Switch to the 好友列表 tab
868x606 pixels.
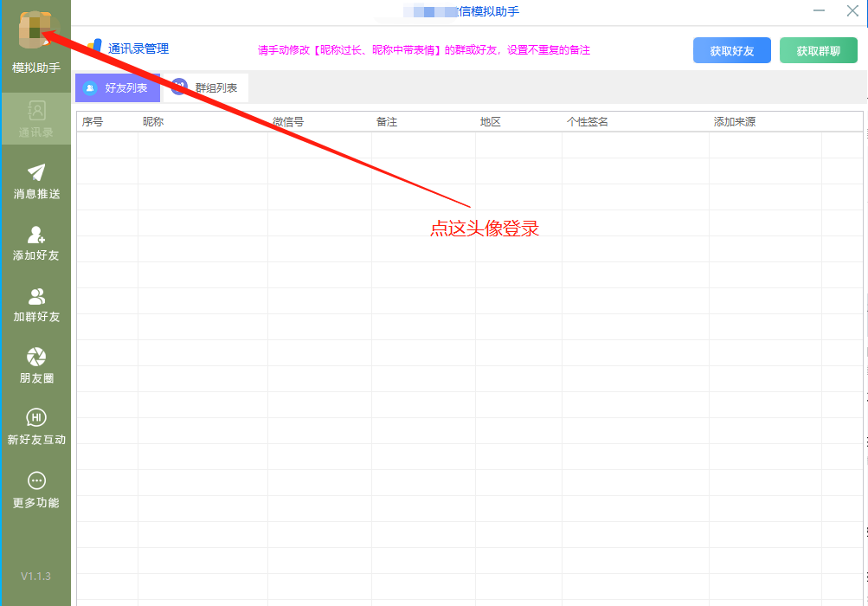click(x=117, y=88)
